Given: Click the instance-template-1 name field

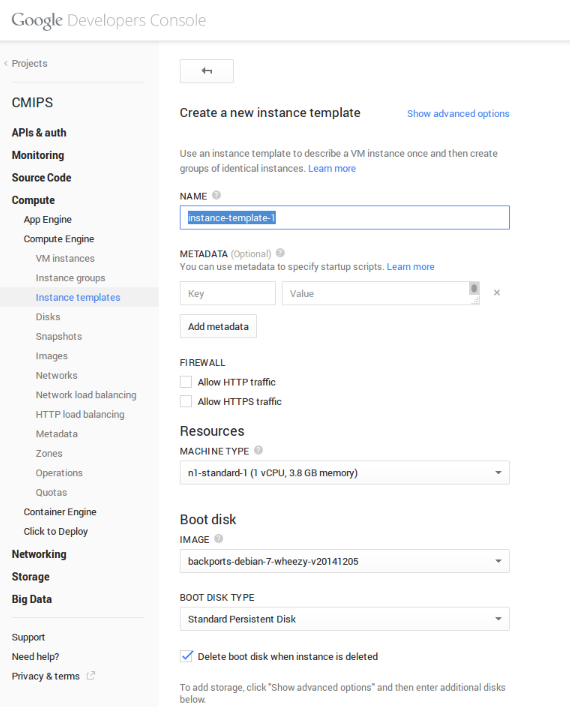Looking at the screenshot, I should pyautogui.click(x=345, y=217).
